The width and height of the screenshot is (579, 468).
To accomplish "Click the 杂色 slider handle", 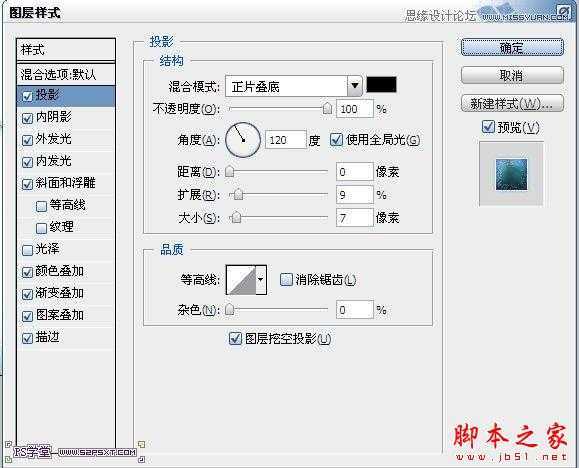I will click(230, 309).
